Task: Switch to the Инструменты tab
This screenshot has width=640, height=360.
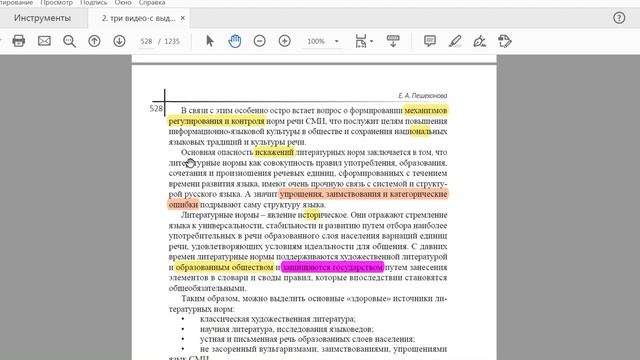Action: (42, 18)
